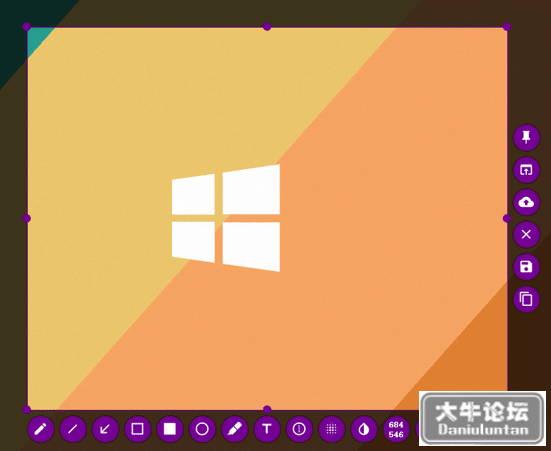
Task: Click the top-center selection handle
Action: (267, 26)
